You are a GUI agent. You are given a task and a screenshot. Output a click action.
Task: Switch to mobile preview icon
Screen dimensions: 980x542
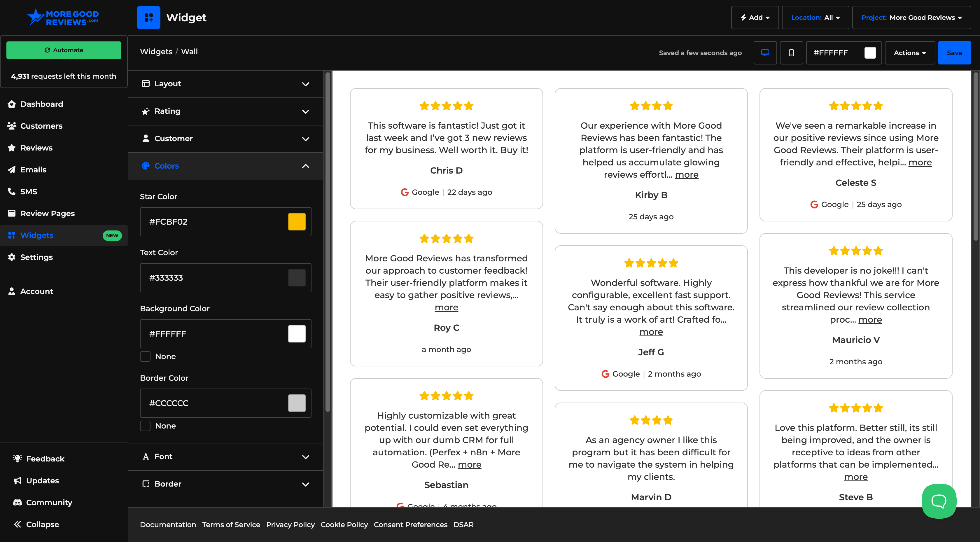[x=791, y=53]
